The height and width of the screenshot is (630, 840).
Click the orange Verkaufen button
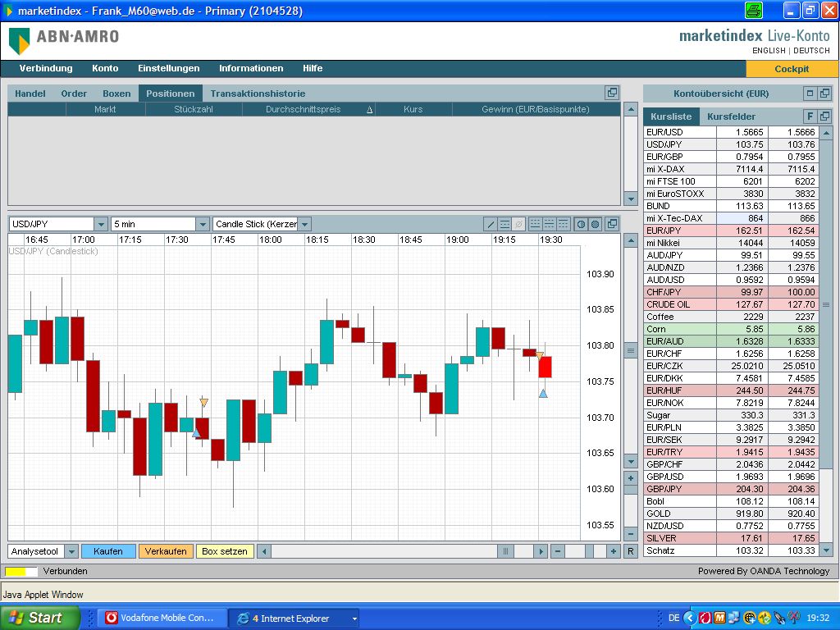[166, 551]
